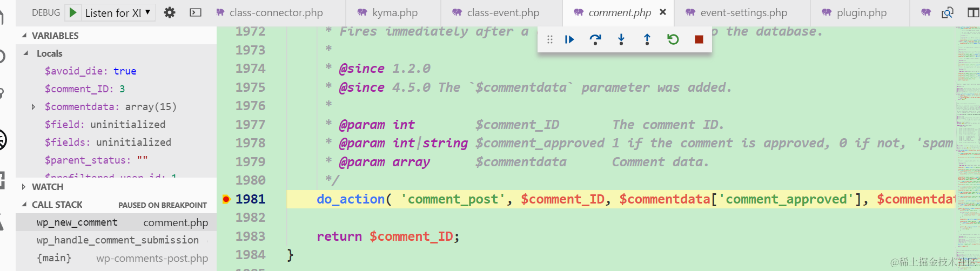Start debugging with the green play button

(x=73, y=12)
